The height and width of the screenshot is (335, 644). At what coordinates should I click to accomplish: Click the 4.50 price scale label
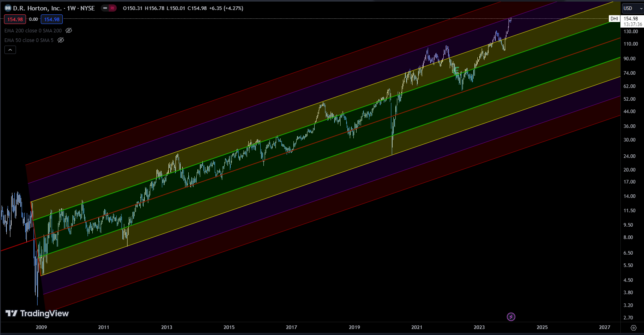pos(628,280)
